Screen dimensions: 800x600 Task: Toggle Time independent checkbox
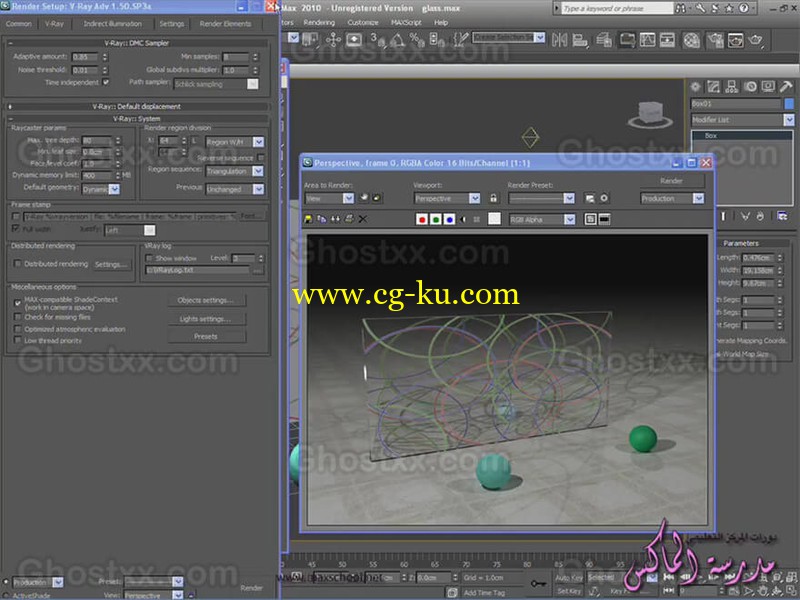(x=106, y=82)
